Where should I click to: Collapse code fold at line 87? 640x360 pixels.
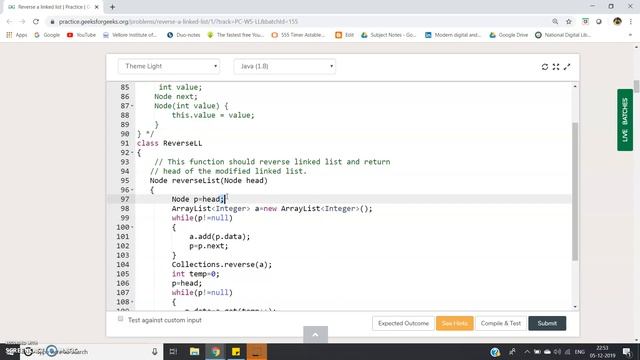(x=132, y=106)
